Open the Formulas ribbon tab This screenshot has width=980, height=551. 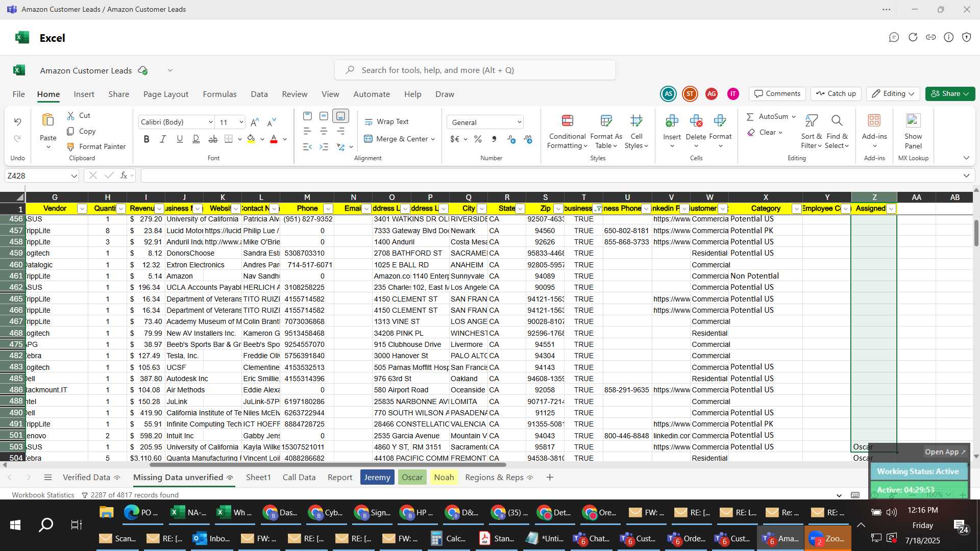219,94
